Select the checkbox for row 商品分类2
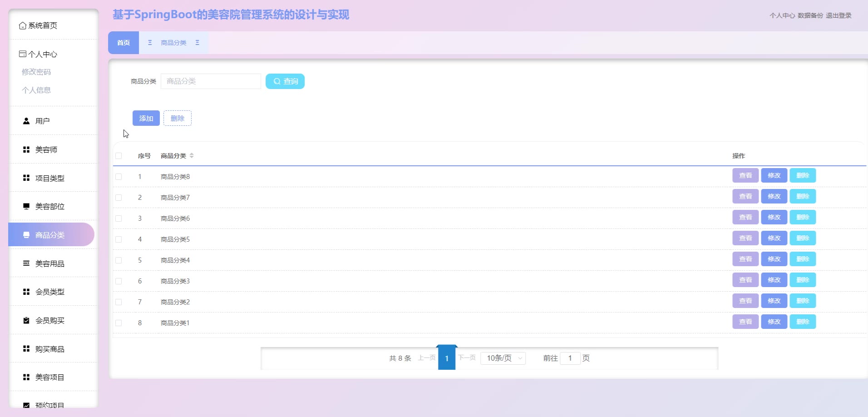The image size is (868, 417). 118,302
